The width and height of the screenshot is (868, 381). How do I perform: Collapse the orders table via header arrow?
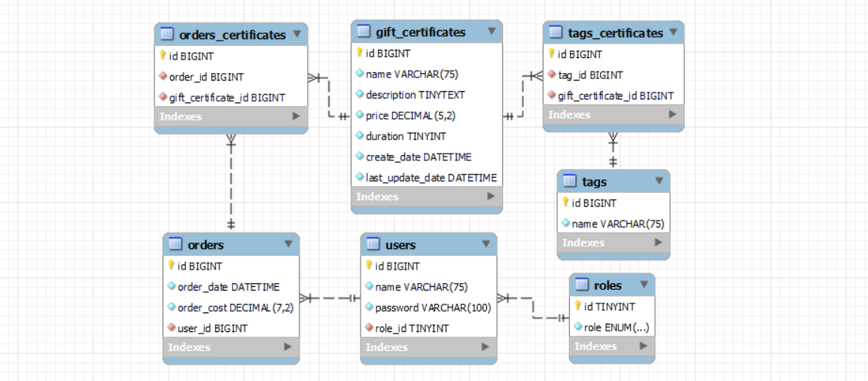point(288,244)
